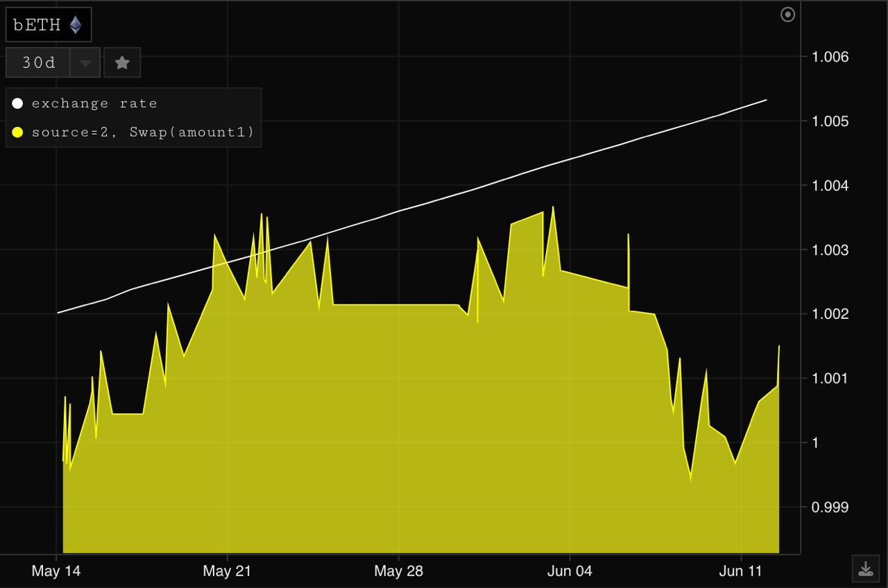This screenshot has width=888, height=588.
Task: Click the May 28 date axis label
Action: (x=398, y=571)
